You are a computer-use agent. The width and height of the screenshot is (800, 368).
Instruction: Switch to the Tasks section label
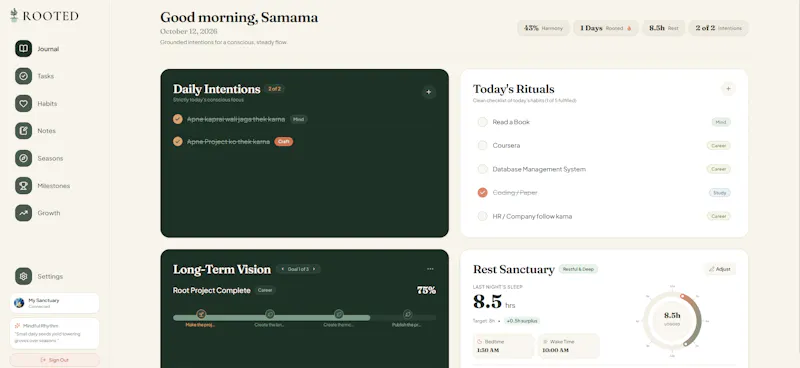(45, 76)
